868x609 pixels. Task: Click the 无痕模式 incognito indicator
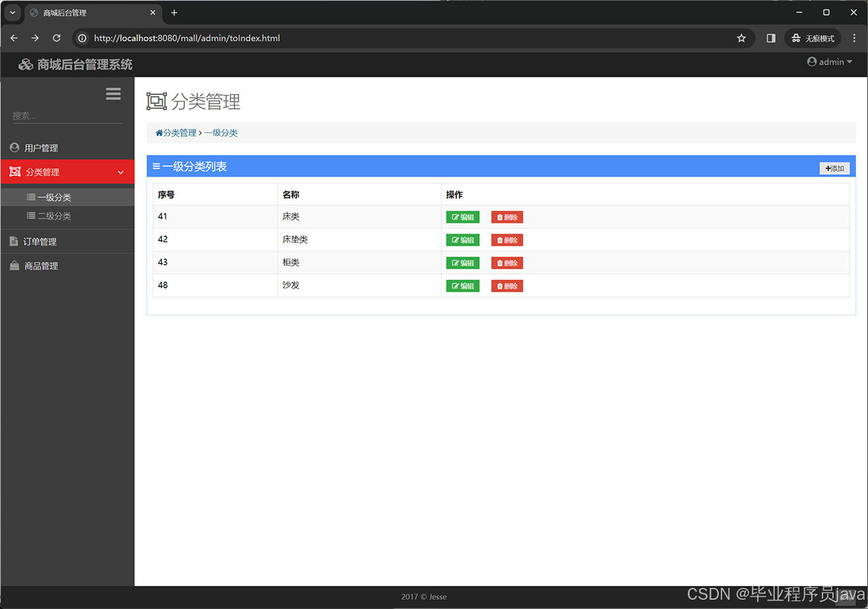(x=813, y=38)
